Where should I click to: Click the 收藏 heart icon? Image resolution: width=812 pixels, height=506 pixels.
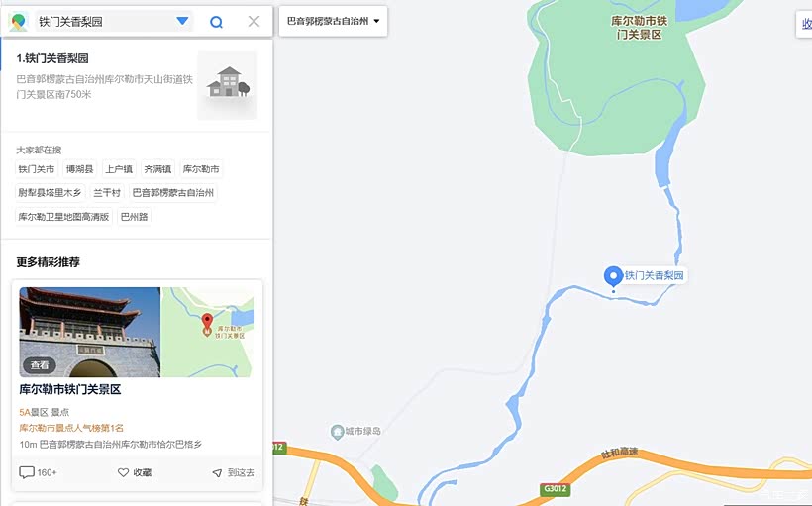click(123, 472)
